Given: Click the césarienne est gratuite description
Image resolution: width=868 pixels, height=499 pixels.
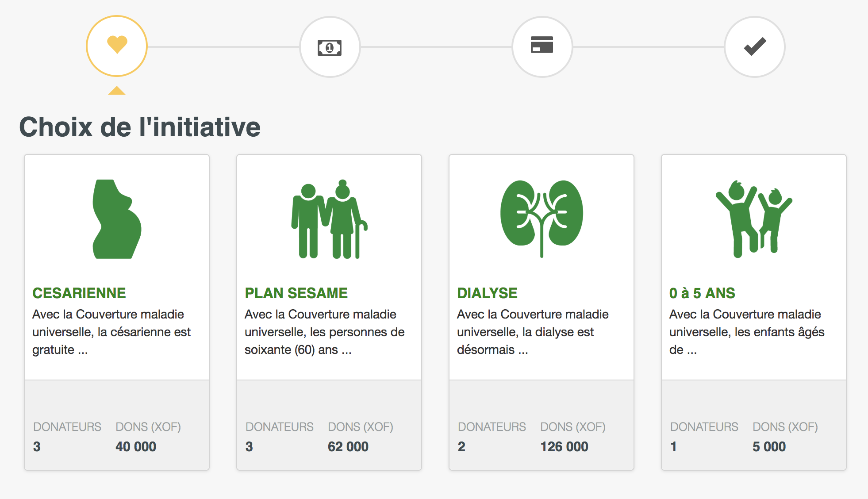Looking at the screenshot, I should pos(111,332).
